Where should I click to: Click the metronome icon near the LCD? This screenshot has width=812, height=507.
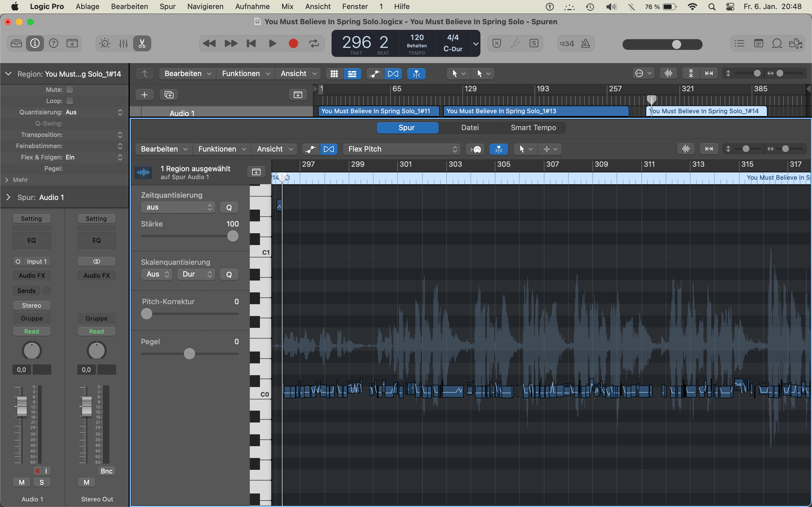pyautogui.click(x=586, y=43)
